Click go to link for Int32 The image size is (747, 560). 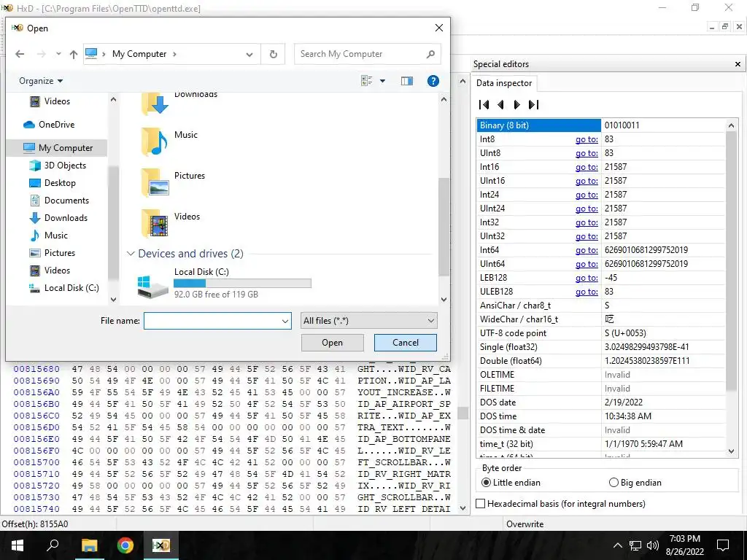(587, 222)
